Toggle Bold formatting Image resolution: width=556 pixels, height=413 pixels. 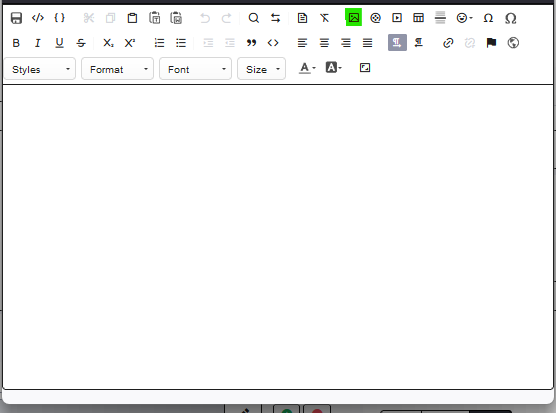tap(16, 43)
